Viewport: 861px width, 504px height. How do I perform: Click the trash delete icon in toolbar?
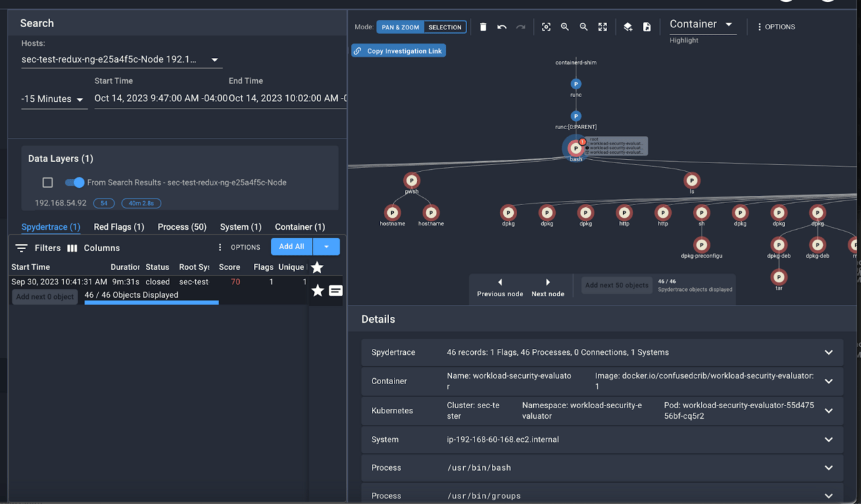pyautogui.click(x=483, y=27)
